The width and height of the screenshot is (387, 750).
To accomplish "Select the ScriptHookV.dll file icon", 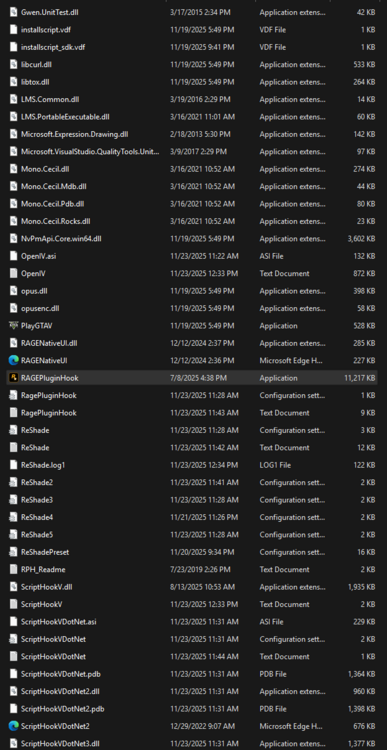I will 13,587.
